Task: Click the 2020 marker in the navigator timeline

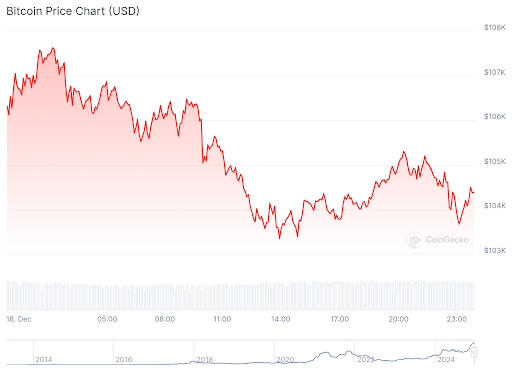Action: (x=285, y=360)
